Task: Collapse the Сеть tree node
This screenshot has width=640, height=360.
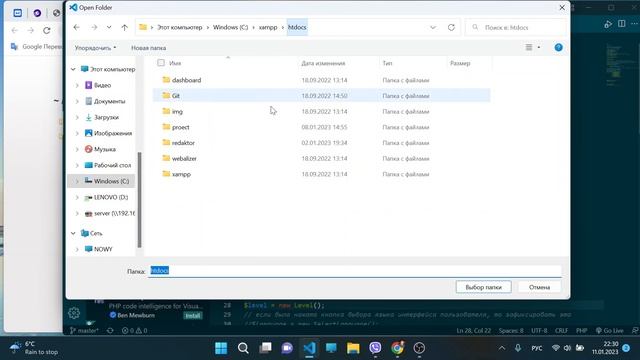Action: (73, 233)
